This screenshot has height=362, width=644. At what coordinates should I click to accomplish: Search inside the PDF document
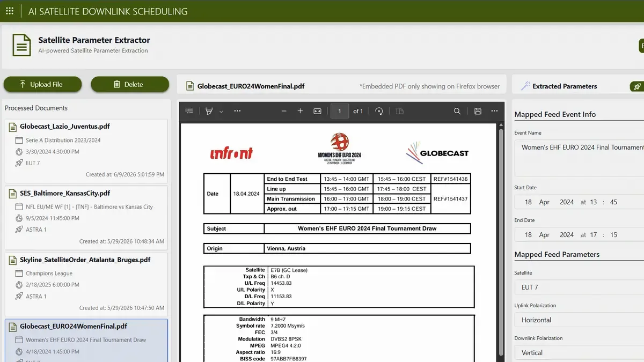[x=457, y=111]
